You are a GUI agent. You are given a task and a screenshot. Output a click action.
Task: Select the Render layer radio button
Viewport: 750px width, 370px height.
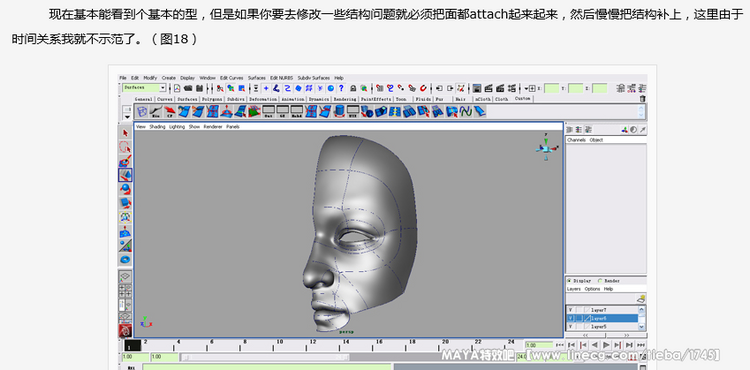pos(600,281)
